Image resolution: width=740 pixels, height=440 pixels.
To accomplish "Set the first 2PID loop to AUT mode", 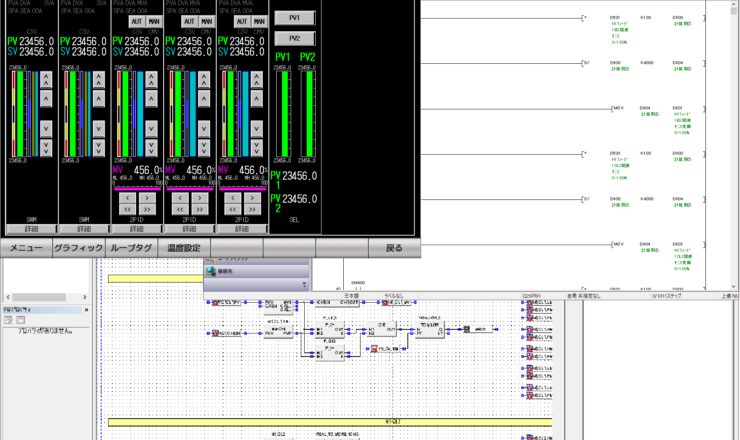I will point(136,21).
